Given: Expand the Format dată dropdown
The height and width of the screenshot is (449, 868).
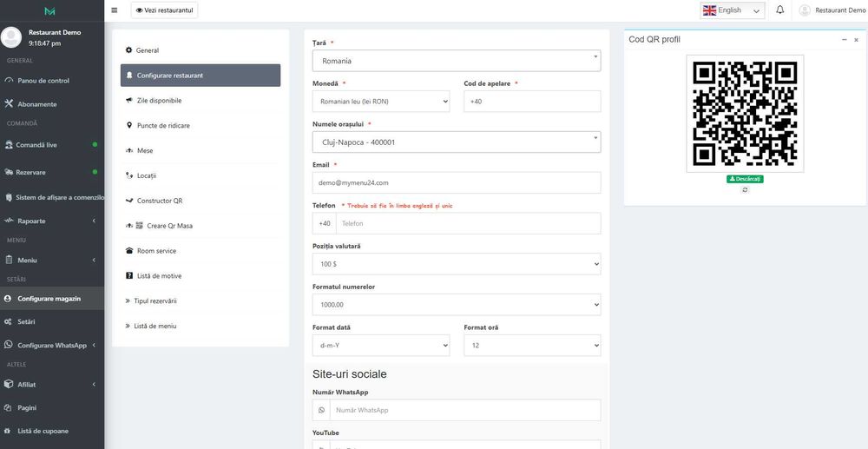Looking at the screenshot, I should (x=380, y=346).
